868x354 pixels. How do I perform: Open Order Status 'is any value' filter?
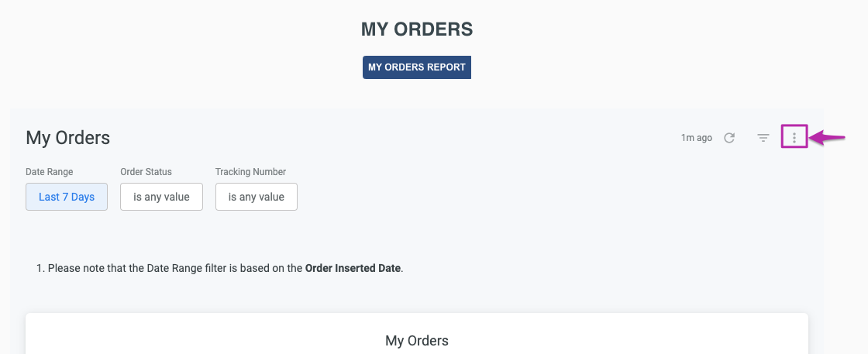tap(162, 197)
